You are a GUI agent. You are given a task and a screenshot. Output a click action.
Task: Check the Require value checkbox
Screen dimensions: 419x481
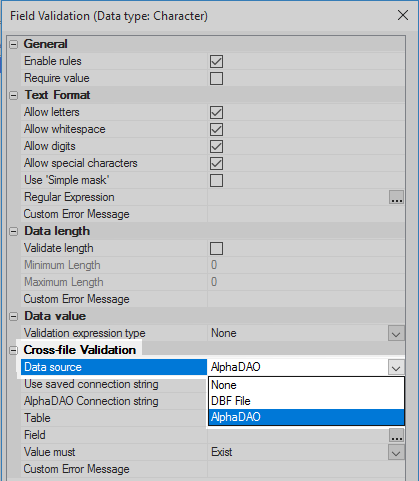coord(216,78)
